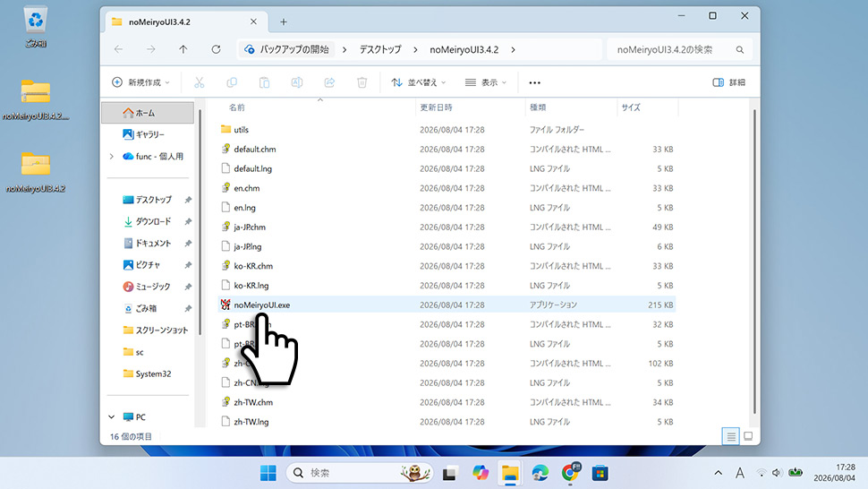Open ミュージック in the sidebar

[148, 287]
